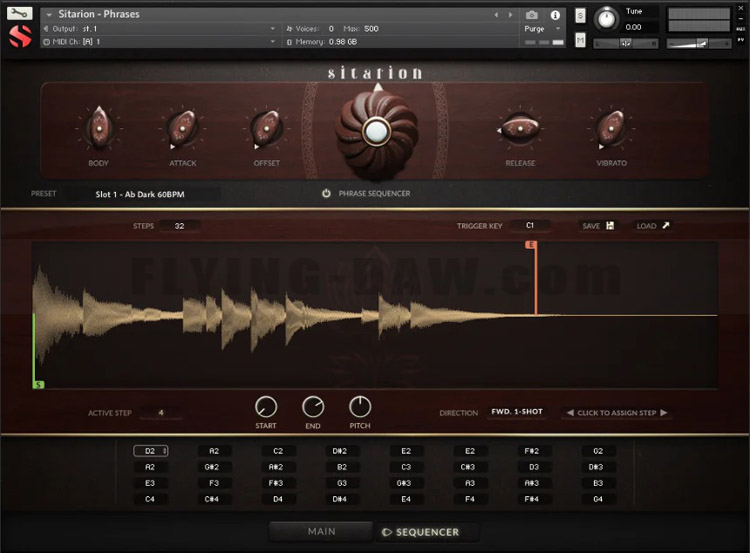
Task: Select the B3 step cell
Action: coord(598,483)
